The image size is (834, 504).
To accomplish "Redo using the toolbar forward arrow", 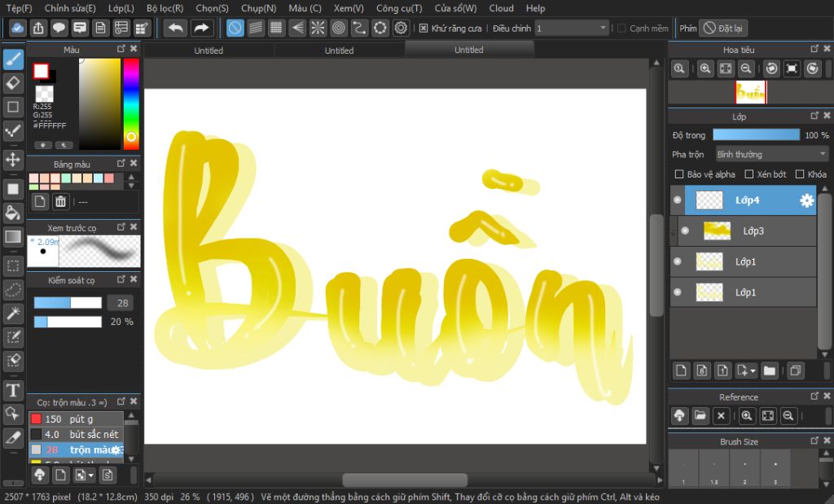I will coord(202,28).
